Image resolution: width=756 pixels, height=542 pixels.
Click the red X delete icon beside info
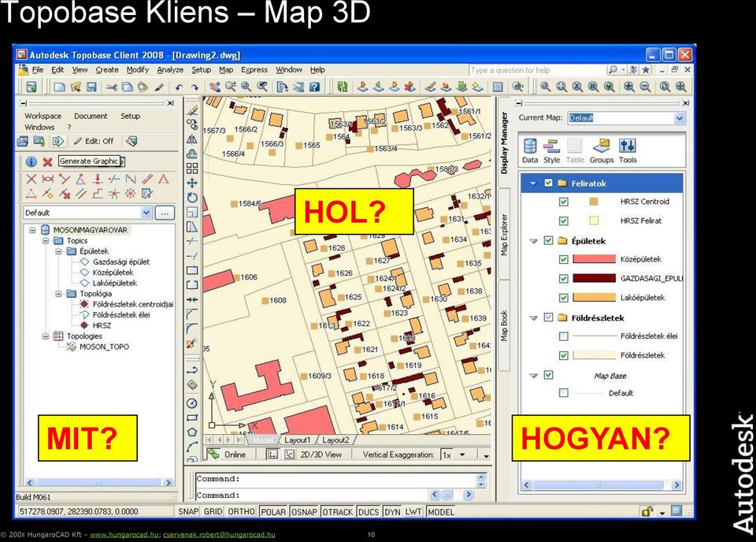pos(47,162)
